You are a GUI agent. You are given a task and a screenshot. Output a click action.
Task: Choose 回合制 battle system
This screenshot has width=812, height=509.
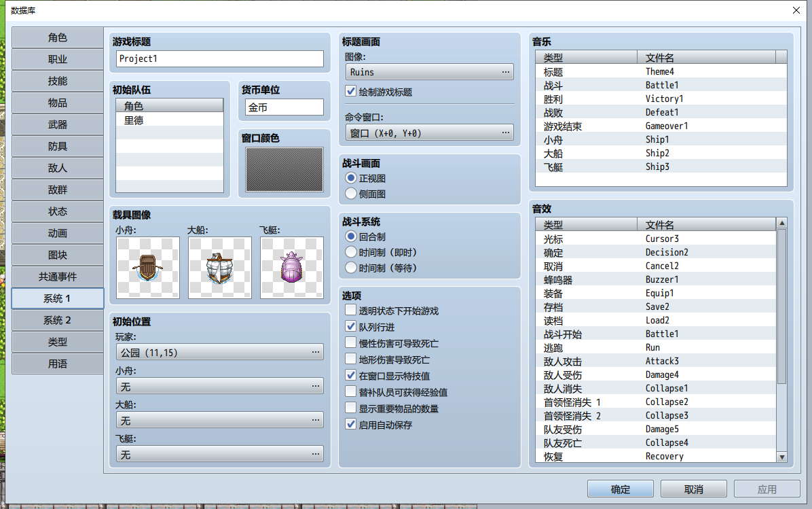pos(351,236)
